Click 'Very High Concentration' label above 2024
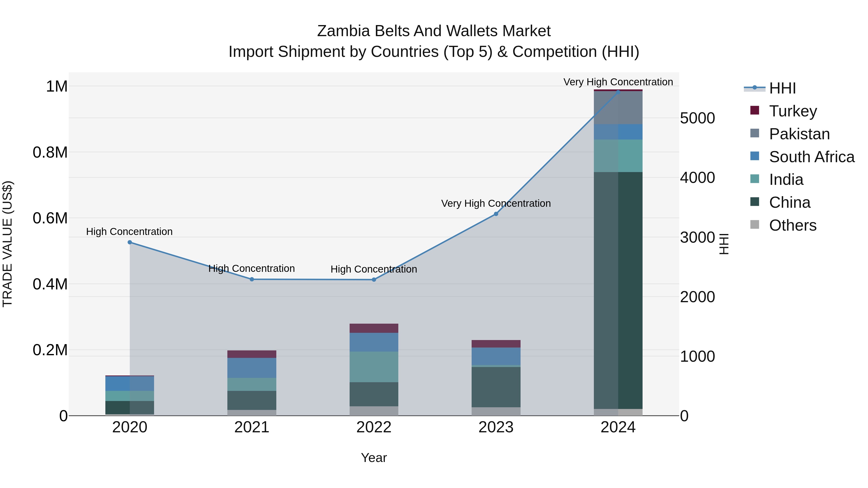This screenshot has height=488, width=868. pyautogui.click(x=618, y=82)
